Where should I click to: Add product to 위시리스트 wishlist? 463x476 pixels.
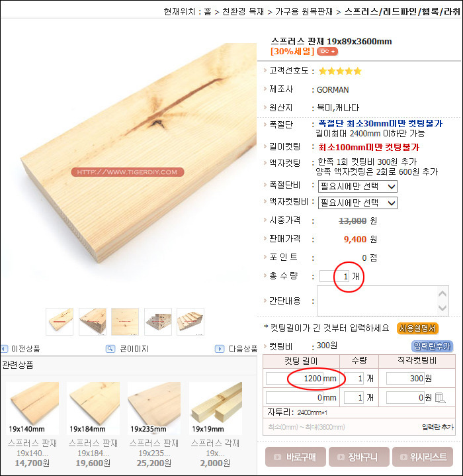click(x=423, y=457)
